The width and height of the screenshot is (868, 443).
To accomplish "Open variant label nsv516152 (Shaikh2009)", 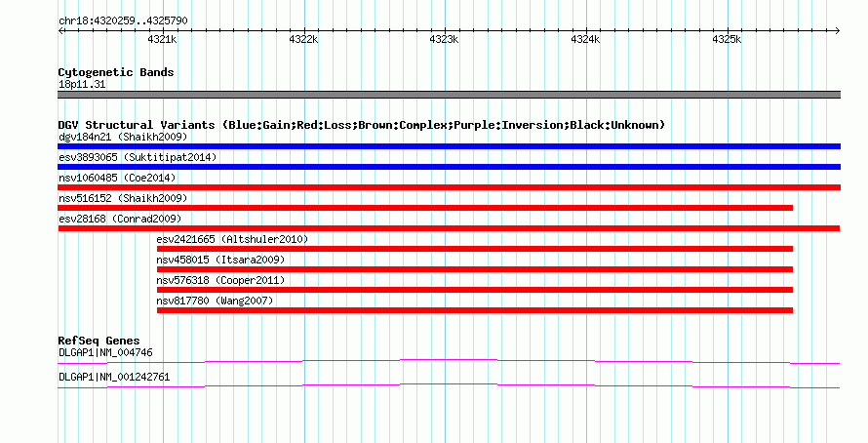I will 123,198.
